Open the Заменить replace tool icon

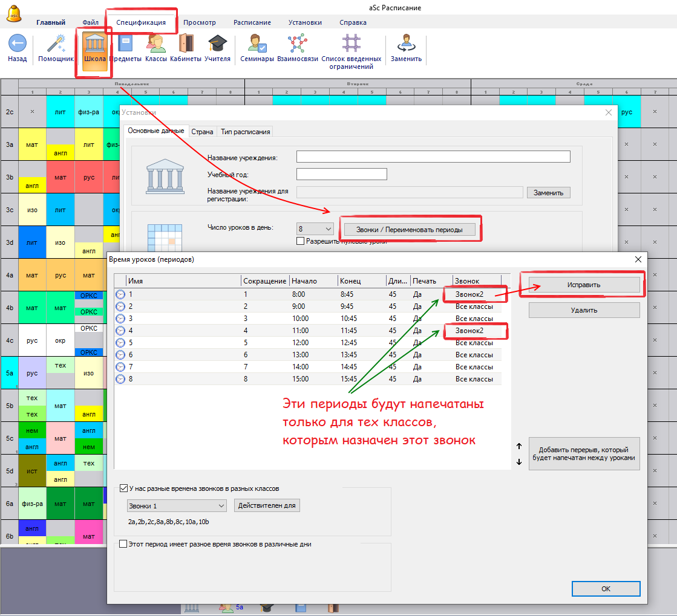tap(406, 44)
